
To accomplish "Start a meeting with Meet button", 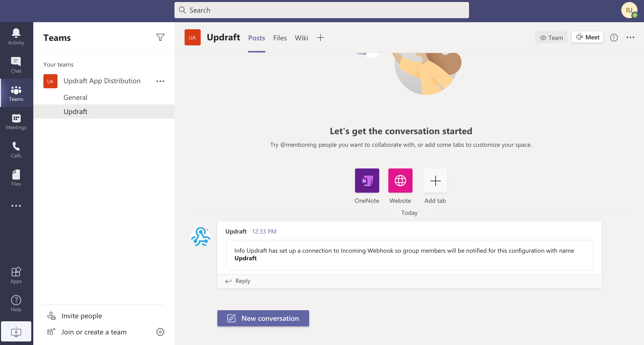I will tap(588, 37).
